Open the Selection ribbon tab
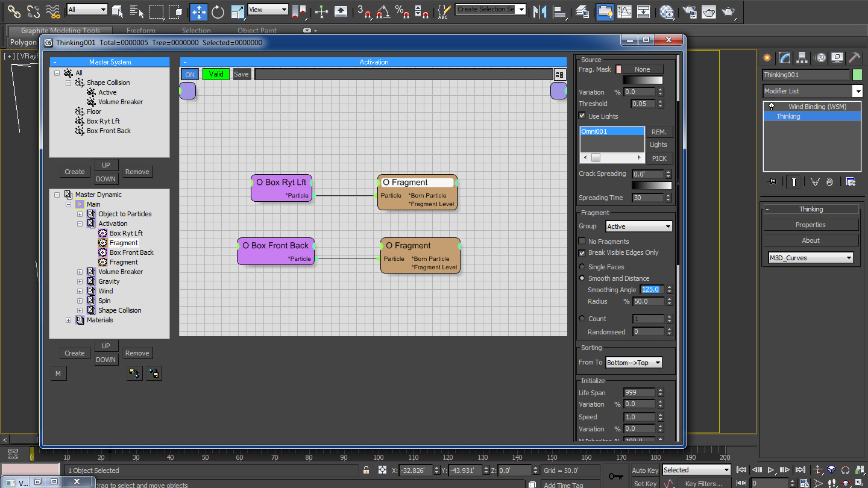 [x=197, y=31]
